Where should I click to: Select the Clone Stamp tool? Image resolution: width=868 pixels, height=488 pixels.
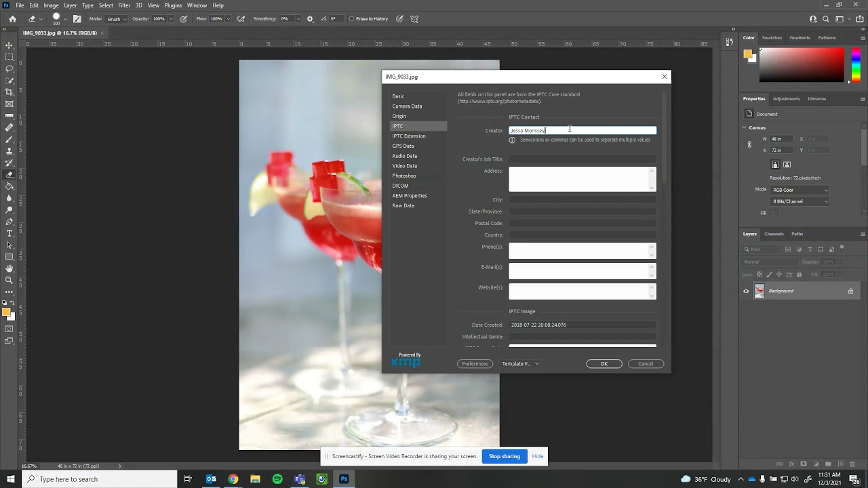click(9, 150)
